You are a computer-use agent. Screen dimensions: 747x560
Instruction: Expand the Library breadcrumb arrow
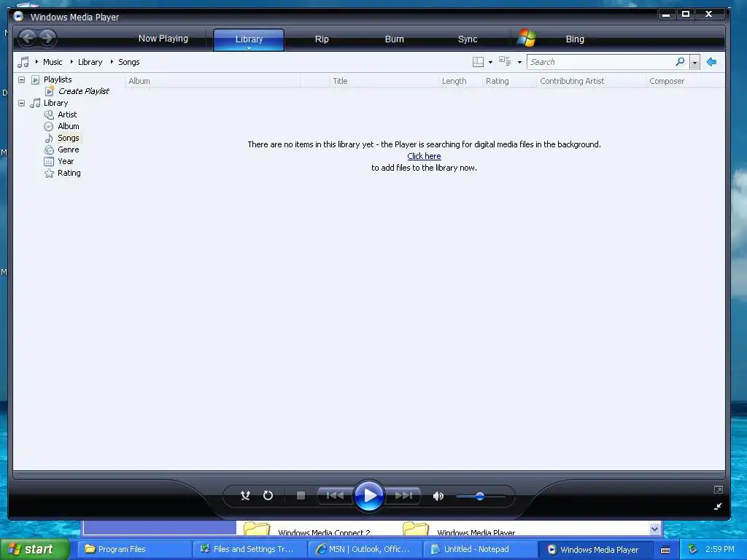click(71, 62)
